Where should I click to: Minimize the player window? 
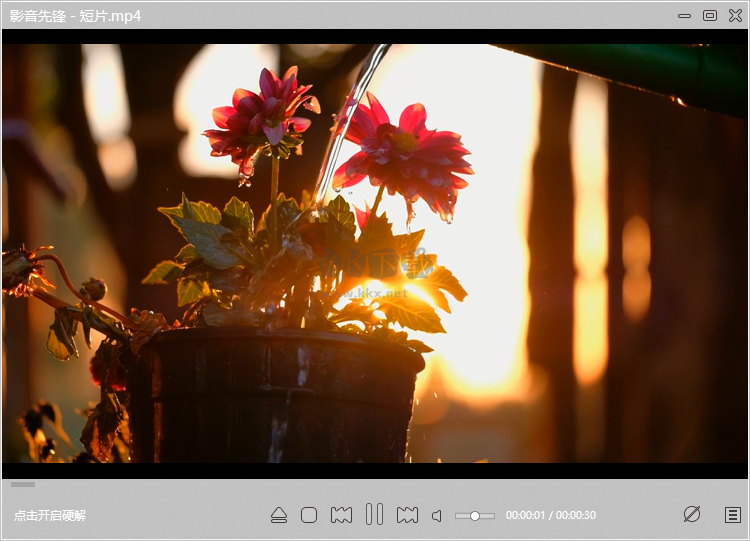684,16
